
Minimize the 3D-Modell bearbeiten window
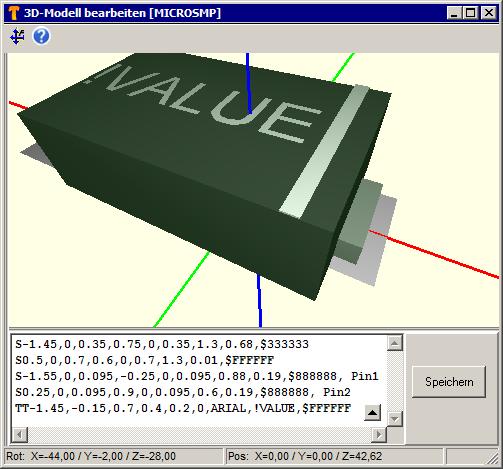(x=454, y=13)
